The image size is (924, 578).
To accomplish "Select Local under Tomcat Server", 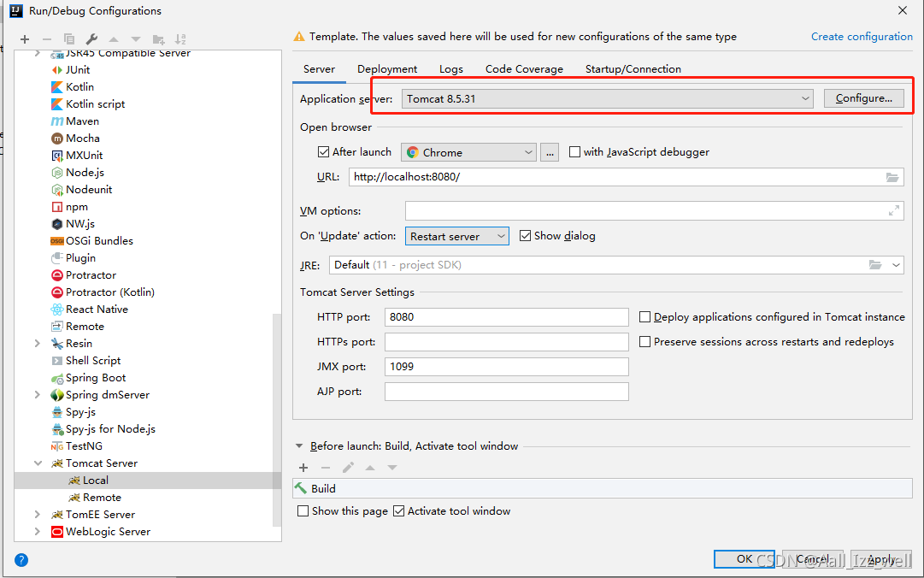I will tap(95, 481).
